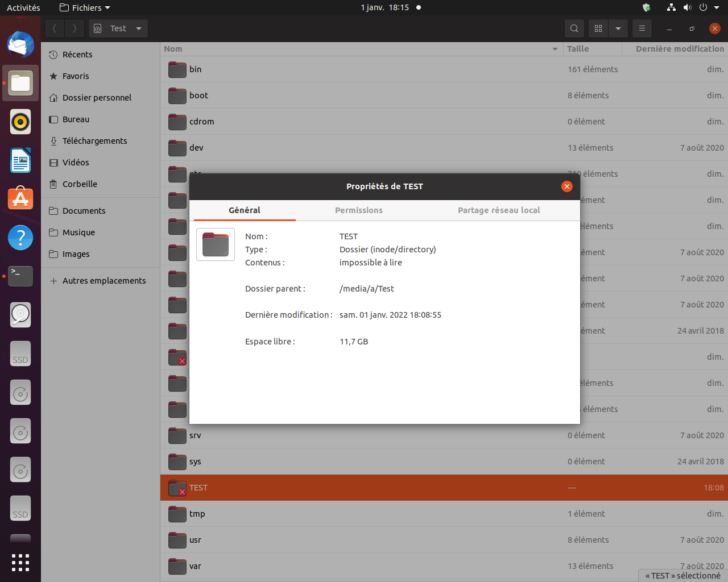
Task: Open Téléchargements in the sidebar
Action: click(x=101, y=141)
